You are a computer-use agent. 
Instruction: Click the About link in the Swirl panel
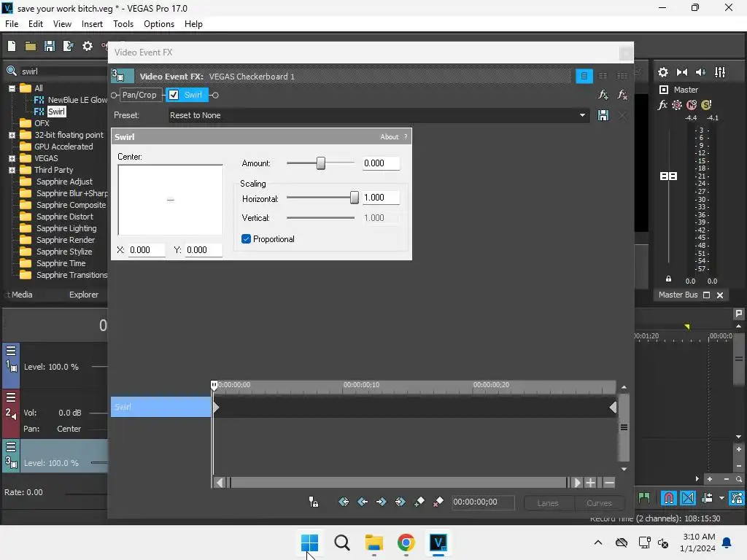[390, 136]
